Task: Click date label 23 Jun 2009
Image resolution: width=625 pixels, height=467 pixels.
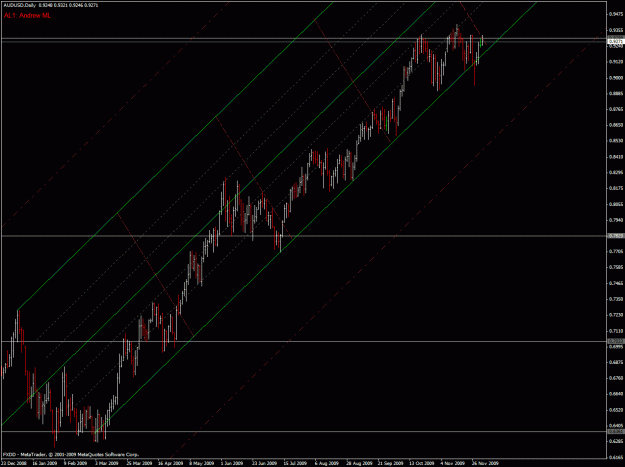Action: click(x=264, y=463)
